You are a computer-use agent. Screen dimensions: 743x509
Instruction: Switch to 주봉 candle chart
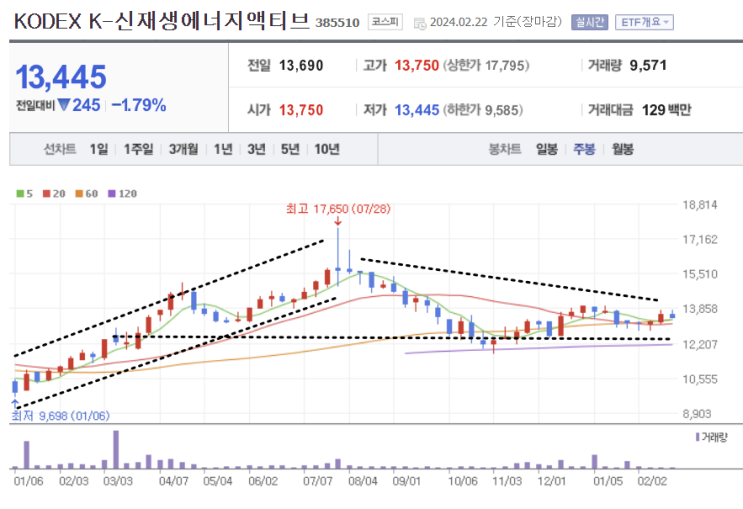tap(584, 149)
